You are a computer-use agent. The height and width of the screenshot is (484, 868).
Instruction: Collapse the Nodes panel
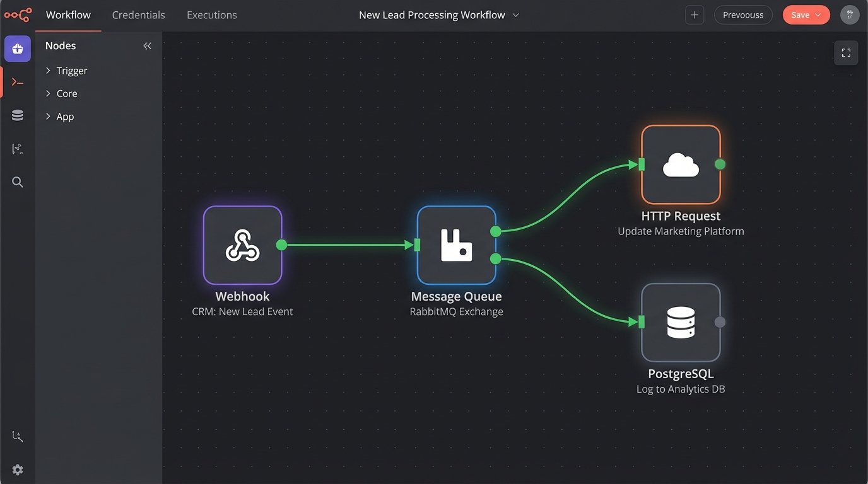point(147,46)
